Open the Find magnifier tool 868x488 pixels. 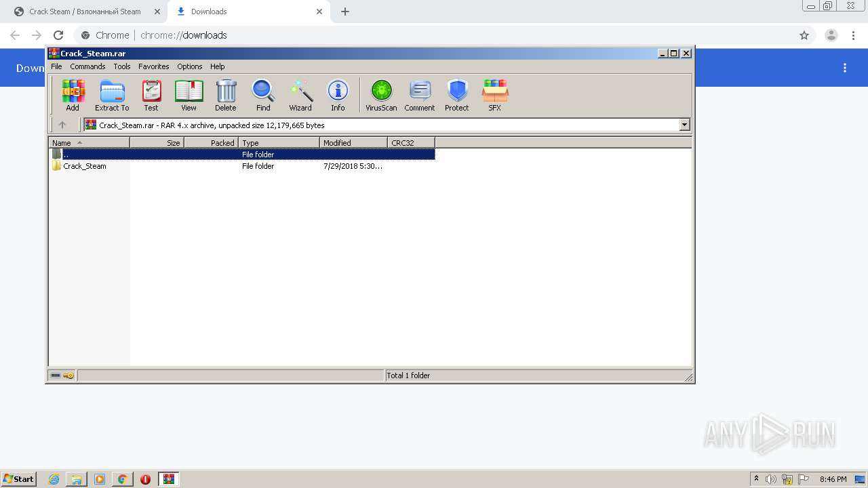click(x=263, y=95)
